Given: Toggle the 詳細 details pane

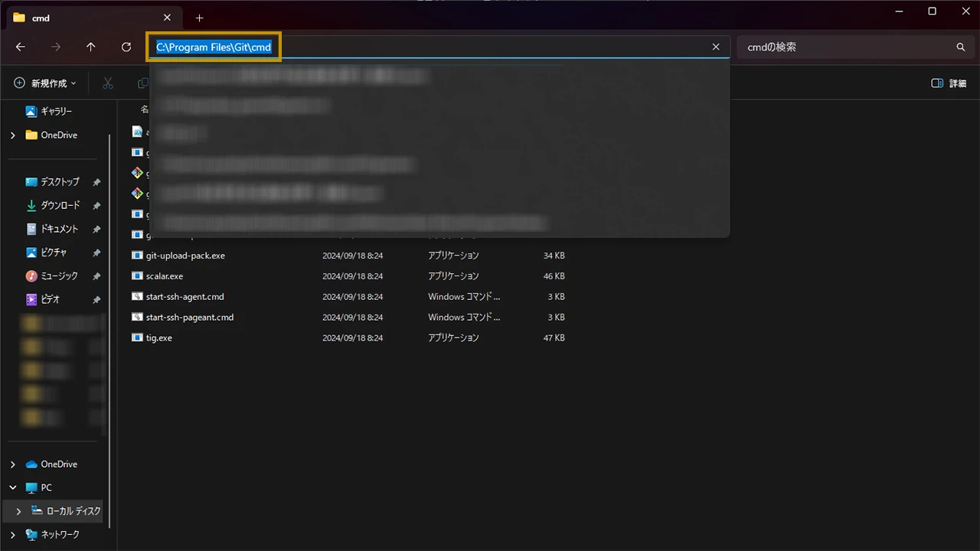Looking at the screenshot, I should 949,83.
